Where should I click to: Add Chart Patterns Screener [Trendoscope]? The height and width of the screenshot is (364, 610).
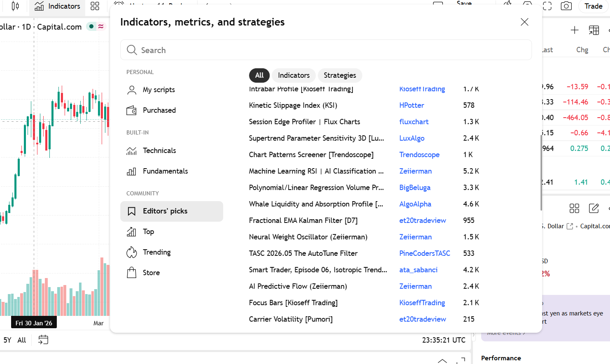[311, 155]
